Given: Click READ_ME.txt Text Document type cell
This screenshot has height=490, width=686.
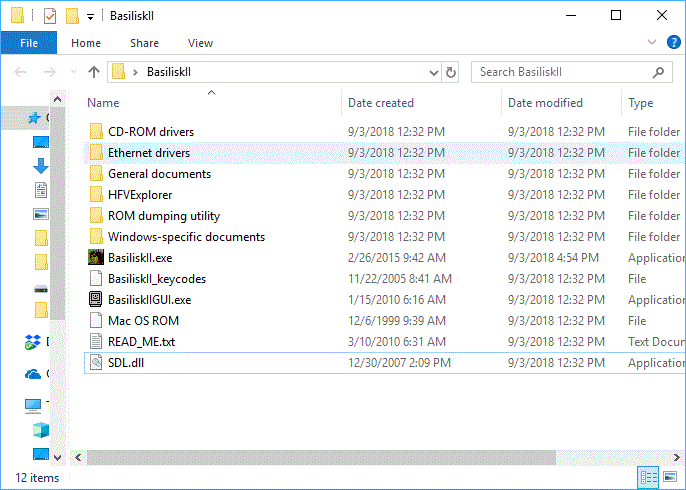Looking at the screenshot, I should [x=656, y=342].
